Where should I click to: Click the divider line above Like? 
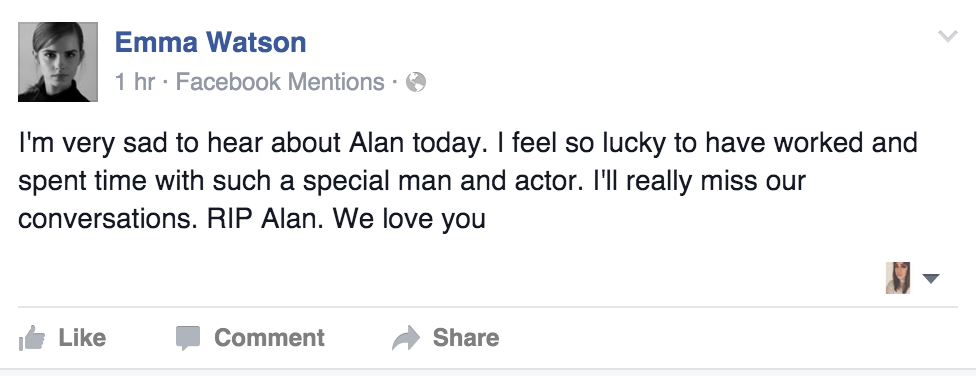(488, 308)
